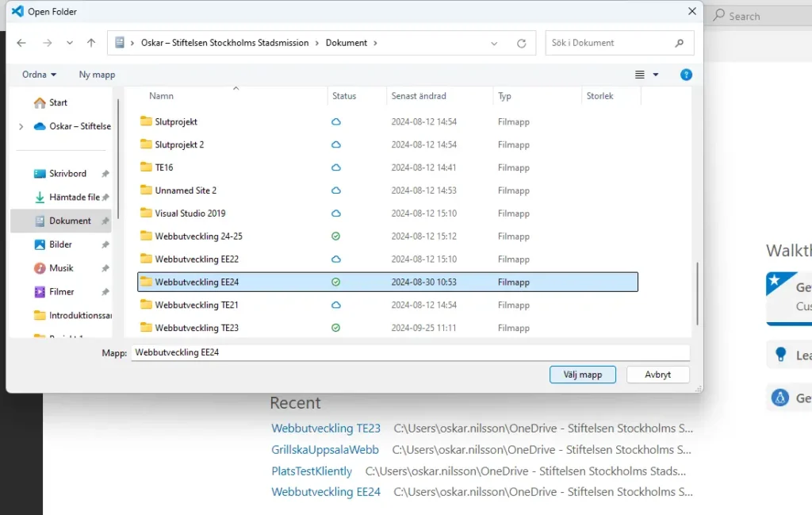Image resolution: width=812 pixels, height=515 pixels.
Task: Click the folder icon for TE16
Action: (146, 167)
